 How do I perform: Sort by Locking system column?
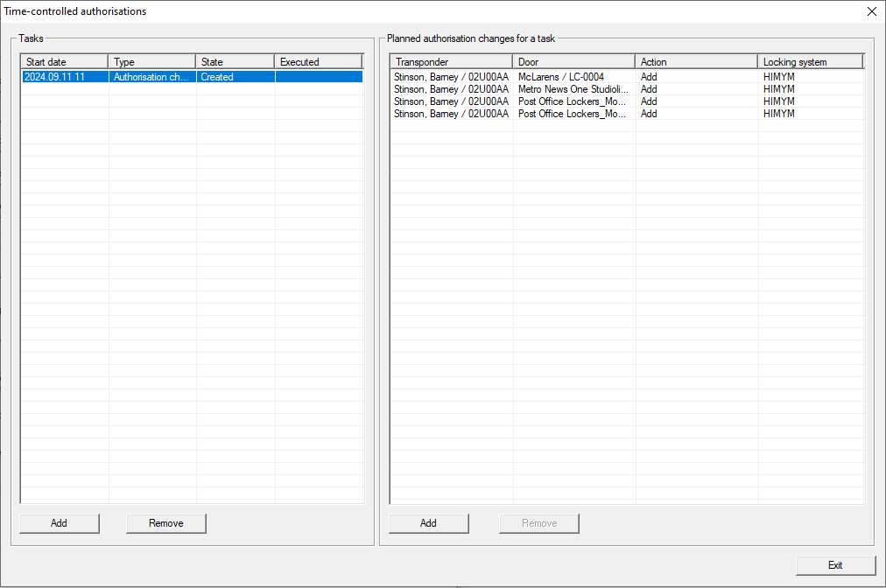click(x=810, y=62)
